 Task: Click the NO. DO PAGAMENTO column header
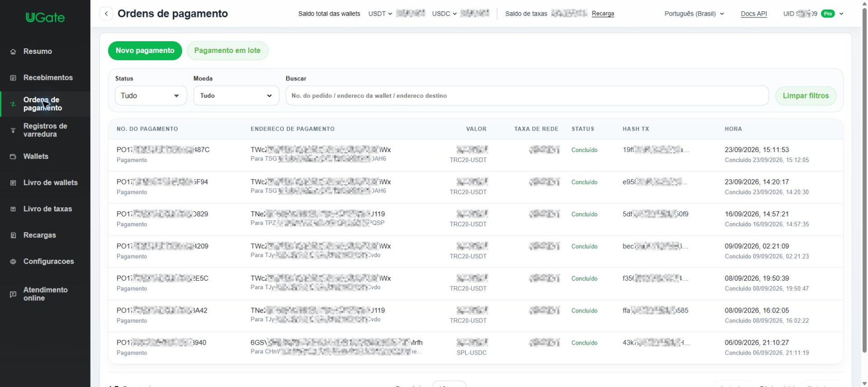point(147,129)
